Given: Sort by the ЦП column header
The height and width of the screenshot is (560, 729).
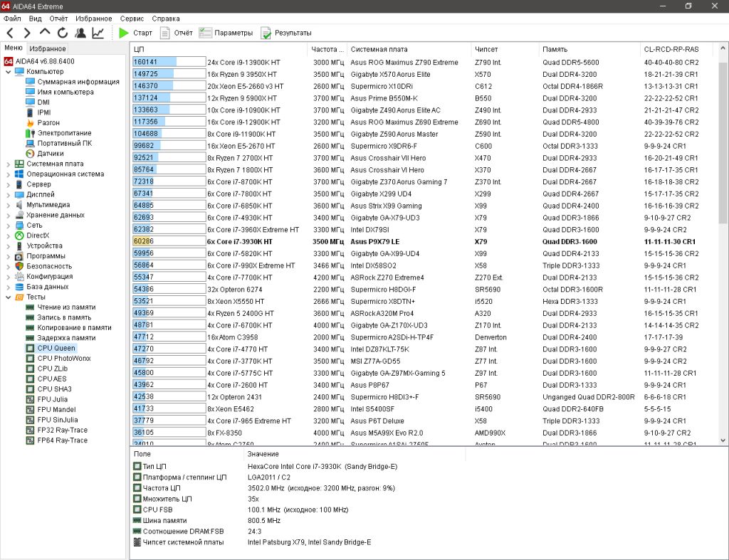Looking at the screenshot, I should coord(218,49).
